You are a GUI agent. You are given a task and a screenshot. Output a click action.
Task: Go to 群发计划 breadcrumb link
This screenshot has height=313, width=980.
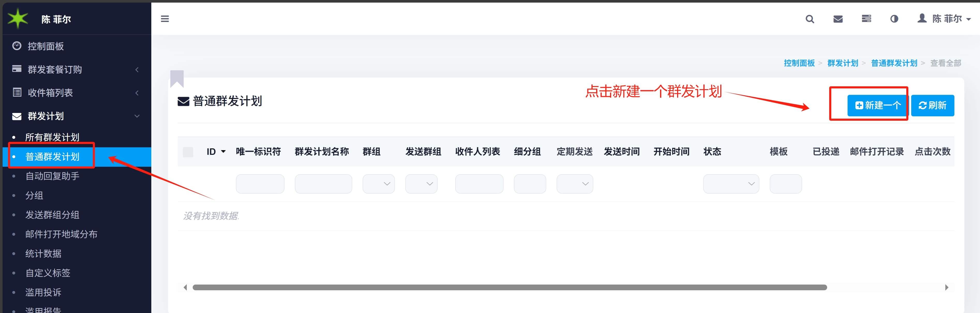(x=843, y=63)
